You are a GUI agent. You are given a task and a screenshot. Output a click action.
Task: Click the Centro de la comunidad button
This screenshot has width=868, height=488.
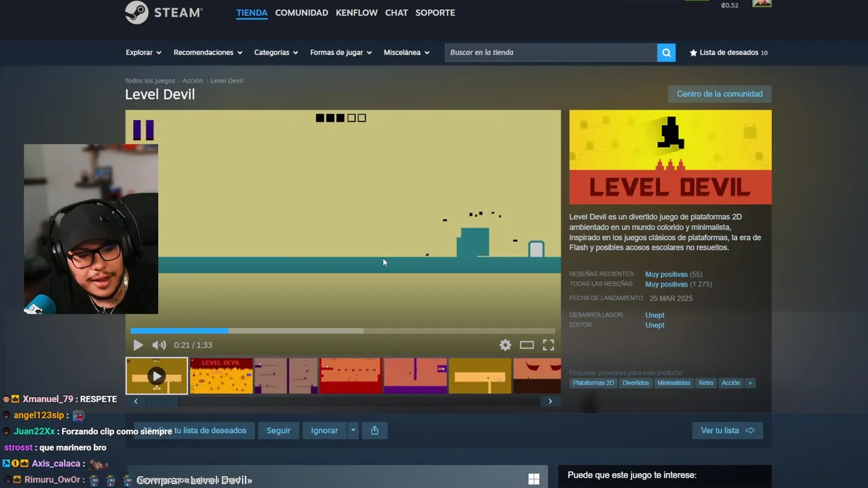tap(719, 94)
